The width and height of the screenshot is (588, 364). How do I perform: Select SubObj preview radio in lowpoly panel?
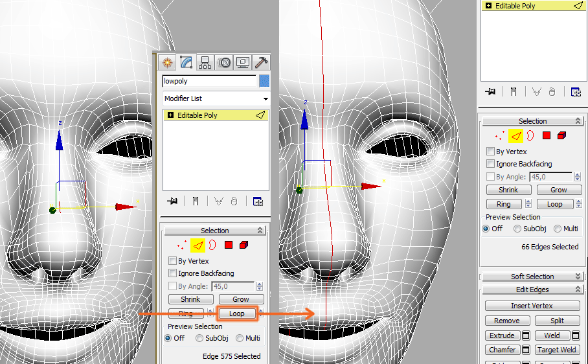(199, 338)
